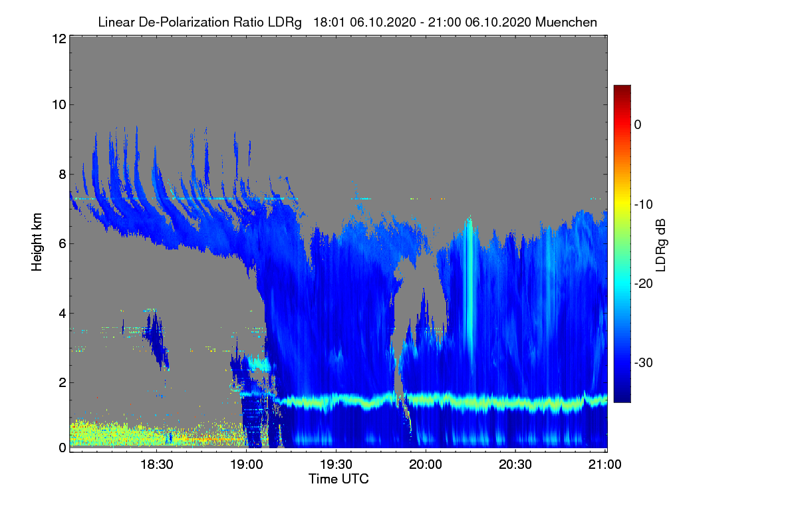
Task: Click the yellow-green clutter near ground before 18:30
Action: click(x=113, y=434)
